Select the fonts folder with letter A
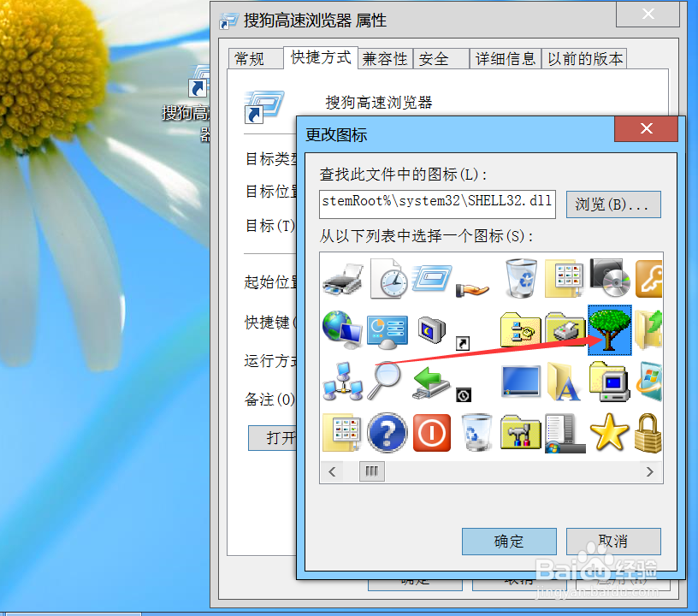This screenshot has width=698, height=616. click(x=564, y=382)
